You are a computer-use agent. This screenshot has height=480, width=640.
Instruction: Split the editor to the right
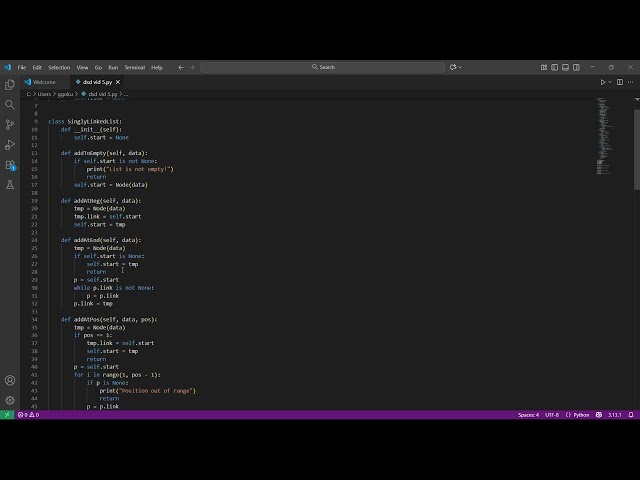(x=620, y=82)
